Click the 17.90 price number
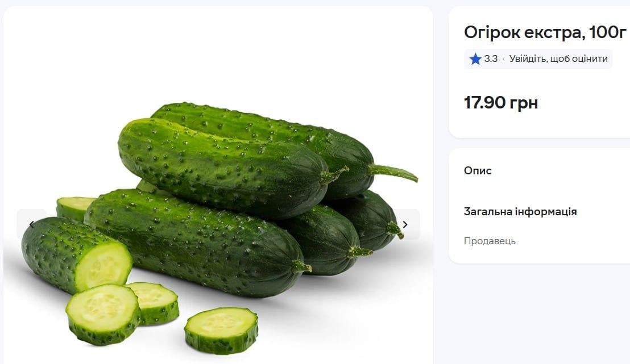 [485, 103]
